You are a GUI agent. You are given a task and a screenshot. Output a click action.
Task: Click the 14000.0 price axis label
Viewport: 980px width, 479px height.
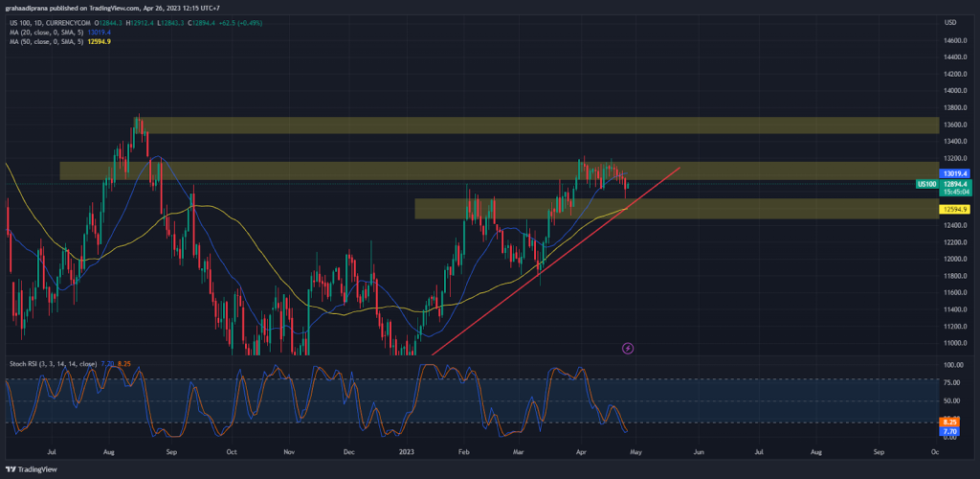point(956,91)
